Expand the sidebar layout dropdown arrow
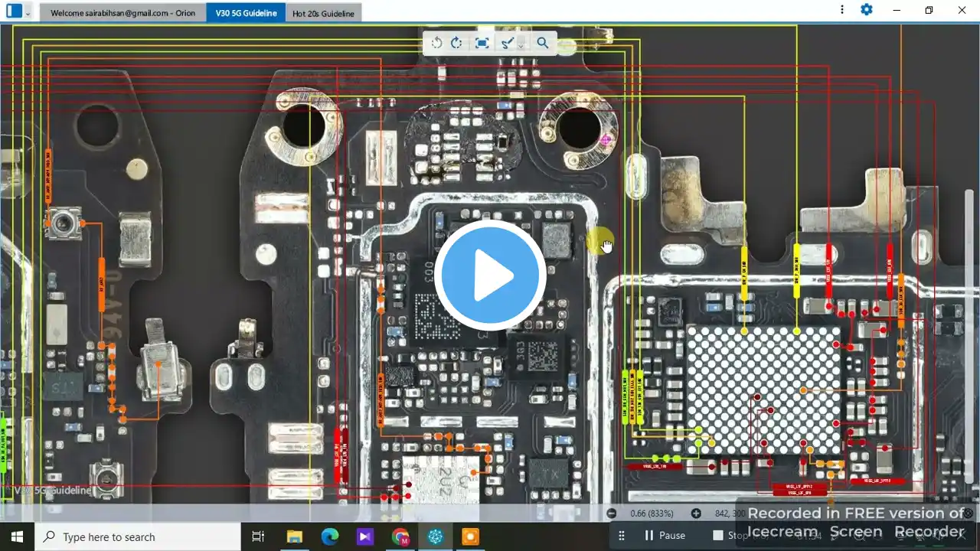Image resolution: width=980 pixels, height=551 pixels. click(x=28, y=12)
